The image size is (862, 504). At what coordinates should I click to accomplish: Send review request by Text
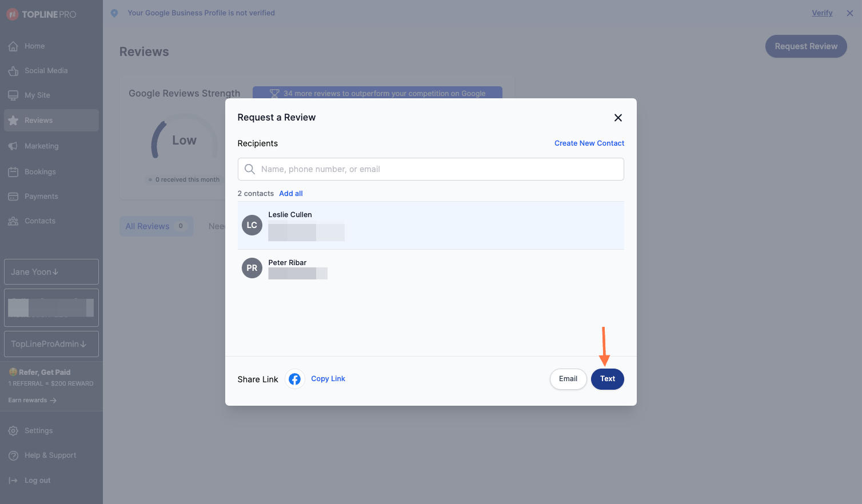608,379
